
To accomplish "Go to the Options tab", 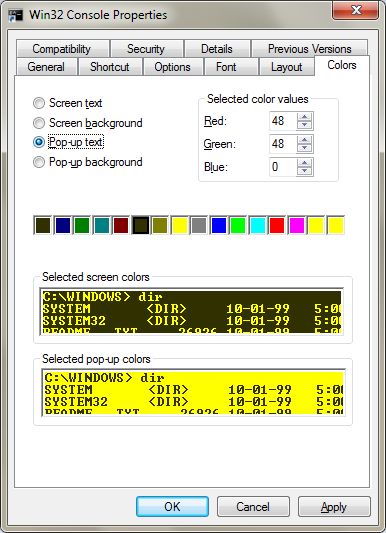I will coord(173,67).
